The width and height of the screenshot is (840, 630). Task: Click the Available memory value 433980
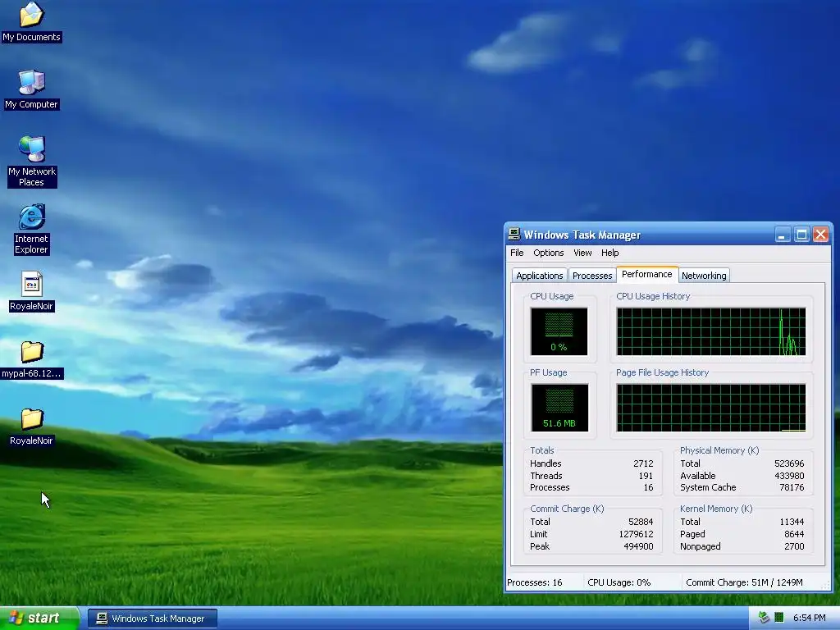789,476
